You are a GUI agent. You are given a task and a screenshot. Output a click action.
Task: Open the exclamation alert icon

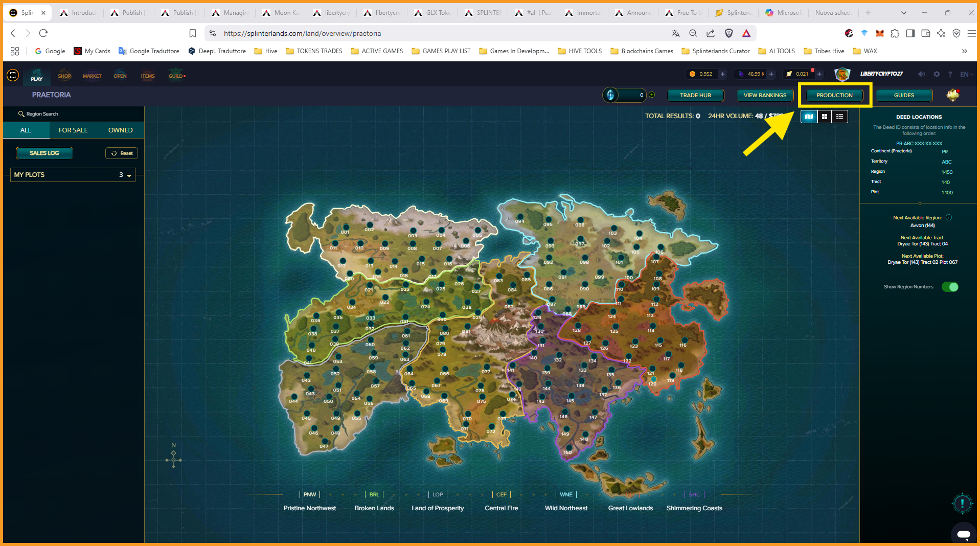click(x=962, y=504)
